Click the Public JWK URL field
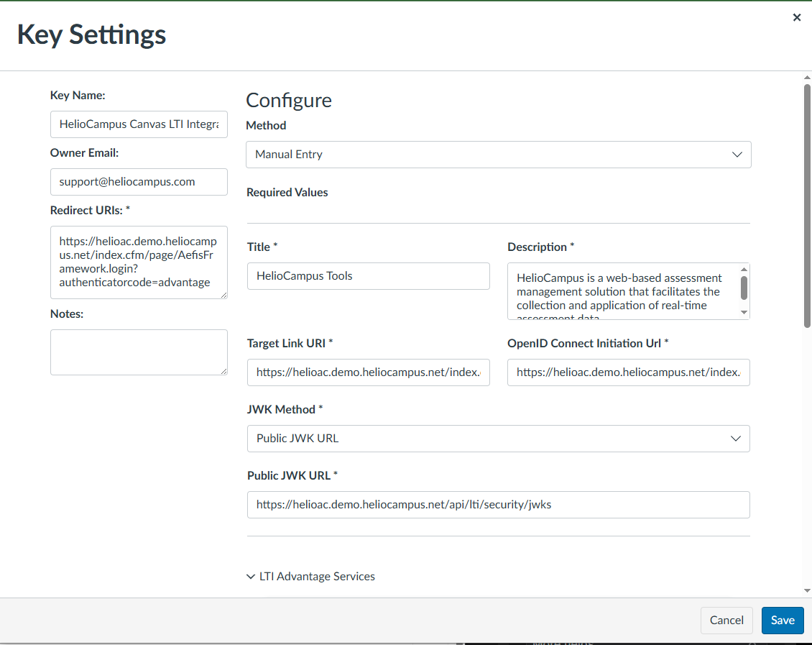This screenshot has width=812, height=645. click(x=498, y=505)
